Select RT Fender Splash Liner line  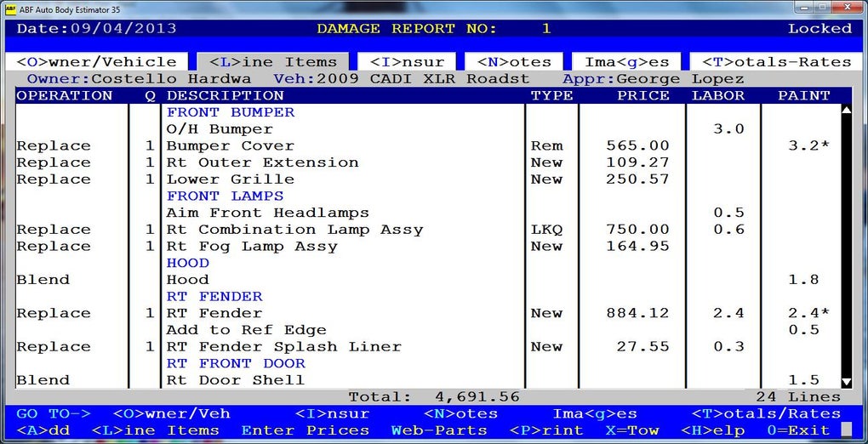click(284, 346)
